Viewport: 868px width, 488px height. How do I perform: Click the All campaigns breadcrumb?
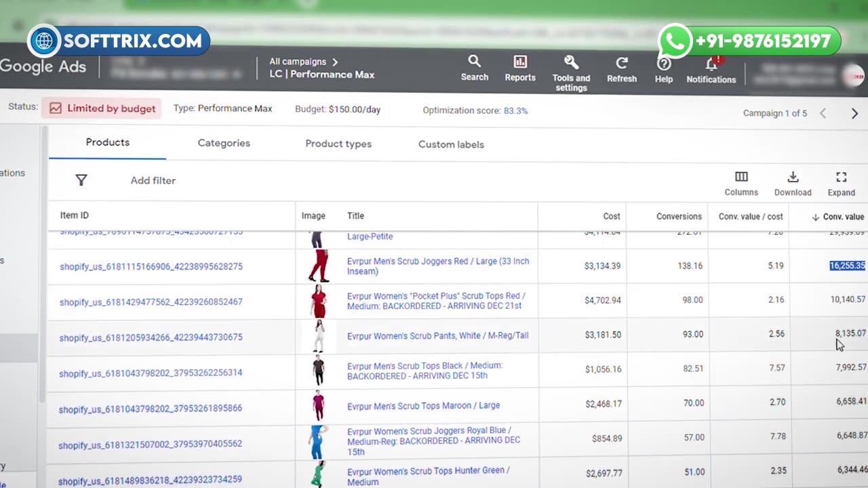coord(298,62)
